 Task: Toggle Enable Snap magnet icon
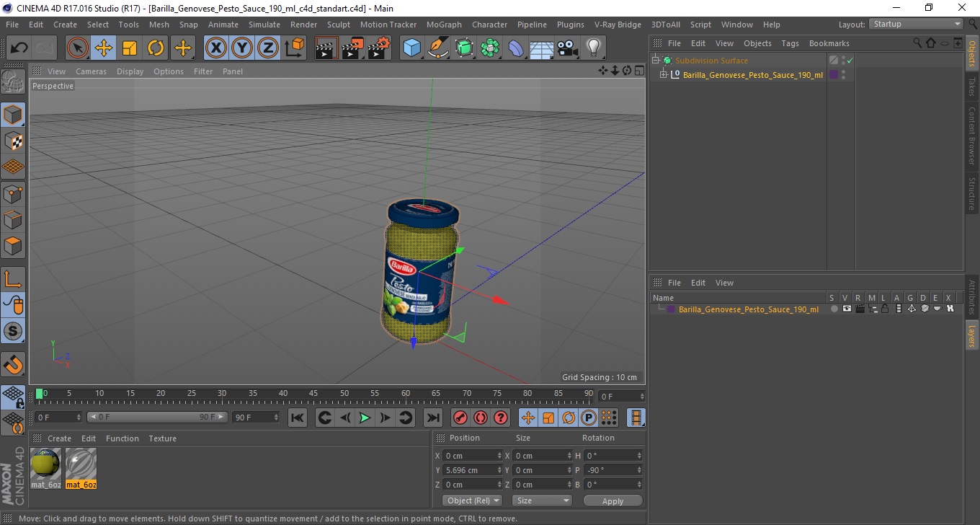[x=13, y=364]
